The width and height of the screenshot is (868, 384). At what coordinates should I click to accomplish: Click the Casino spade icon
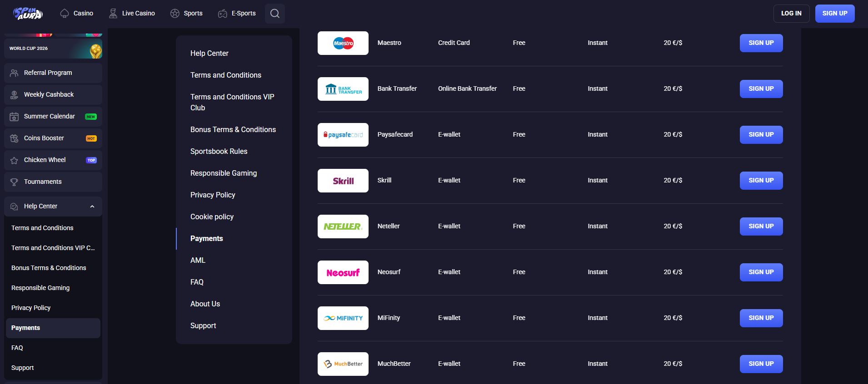[65, 14]
